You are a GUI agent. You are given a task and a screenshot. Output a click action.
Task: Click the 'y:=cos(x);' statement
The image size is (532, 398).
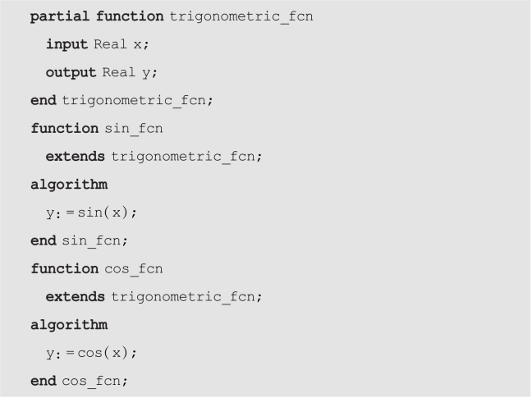pyautogui.click(x=91, y=353)
